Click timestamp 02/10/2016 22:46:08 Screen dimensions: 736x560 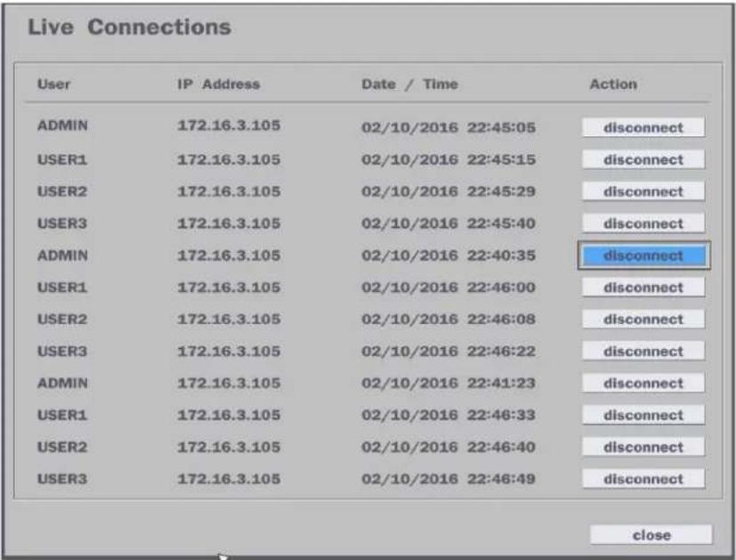pos(449,320)
